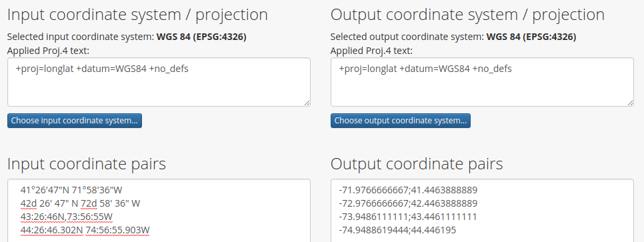The image size is (644, 242).
Task: Place cursor in the 41°26'47"N 71°58'36"W input line
Action: (x=71, y=190)
